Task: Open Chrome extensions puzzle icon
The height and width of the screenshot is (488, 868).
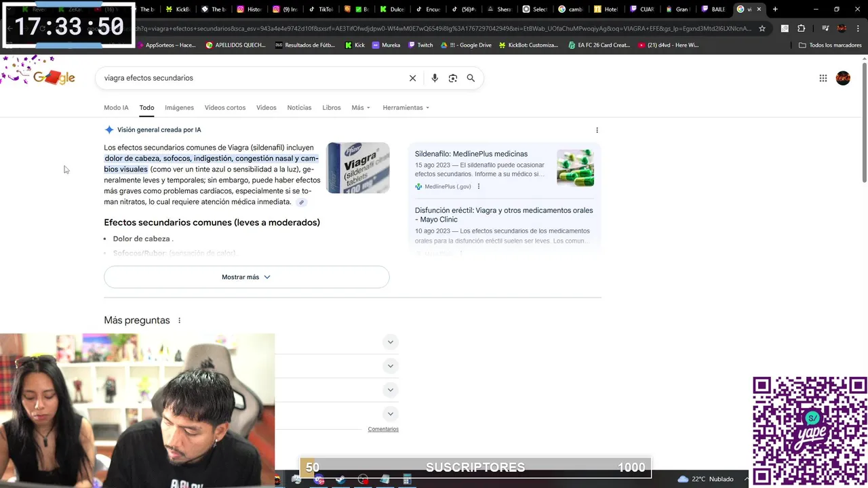Action: (801, 28)
